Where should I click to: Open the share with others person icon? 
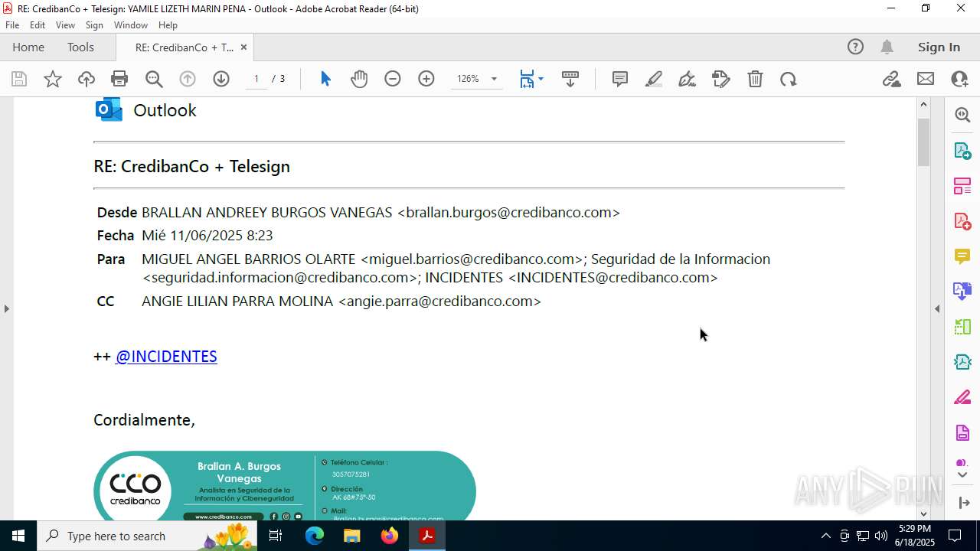[959, 79]
